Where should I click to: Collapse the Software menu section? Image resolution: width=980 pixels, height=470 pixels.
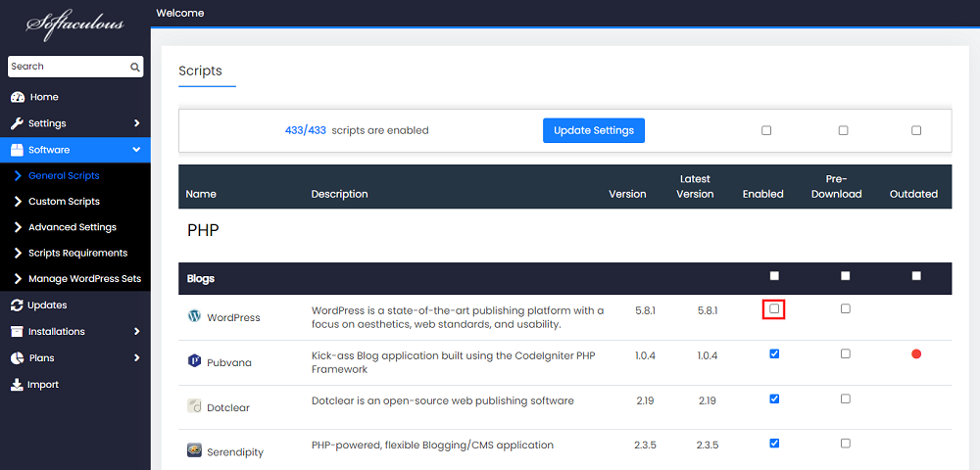(136, 150)
